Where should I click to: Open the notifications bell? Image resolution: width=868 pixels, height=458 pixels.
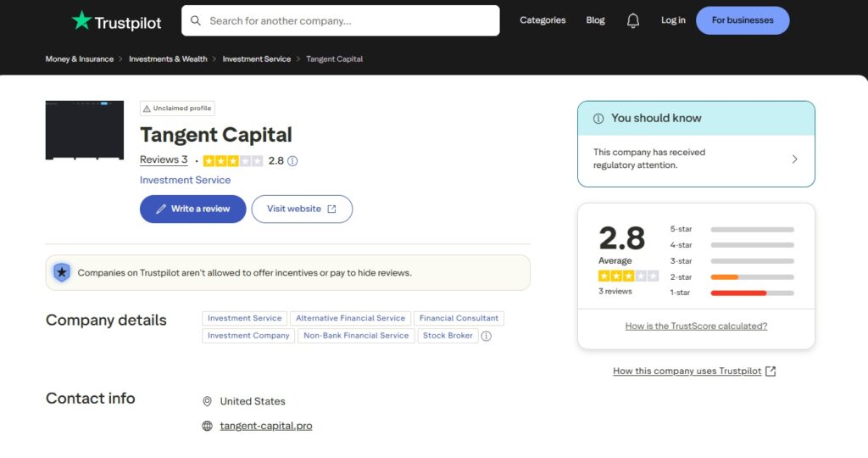pos(632,20)
